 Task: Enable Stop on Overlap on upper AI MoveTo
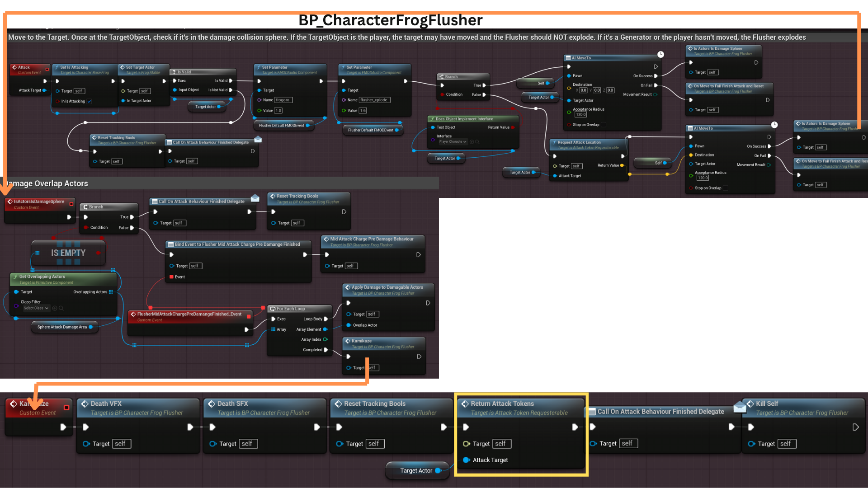coord(604,125)
